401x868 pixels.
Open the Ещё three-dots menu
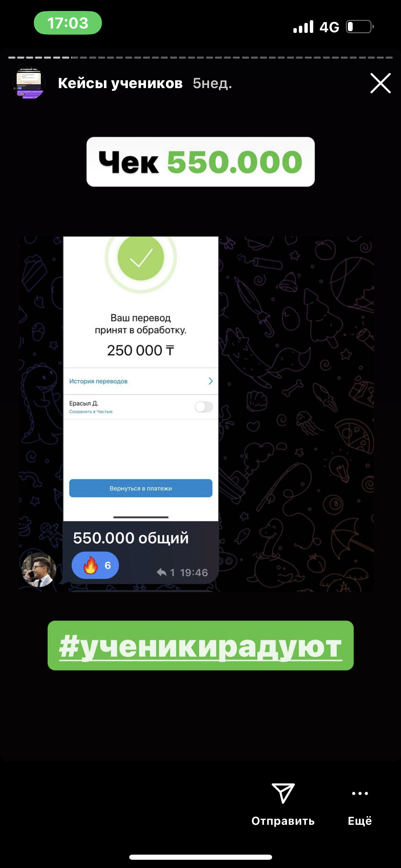tap(360, 793)
